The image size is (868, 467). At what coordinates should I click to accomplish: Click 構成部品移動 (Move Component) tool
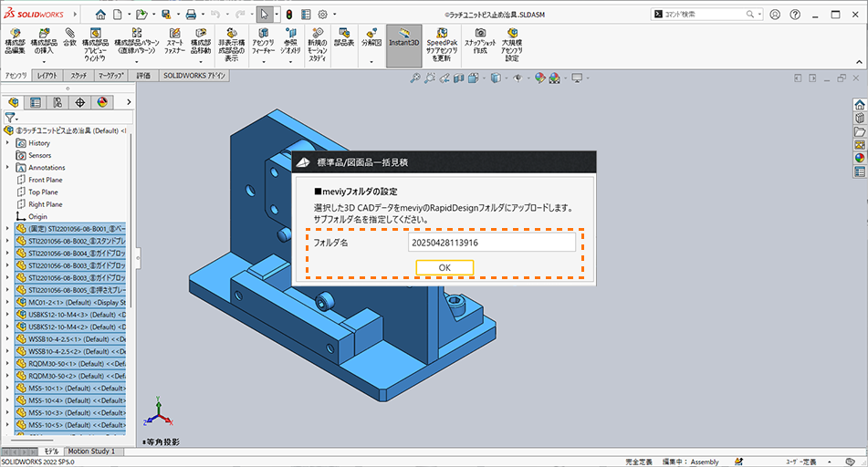tap(201, 41)
